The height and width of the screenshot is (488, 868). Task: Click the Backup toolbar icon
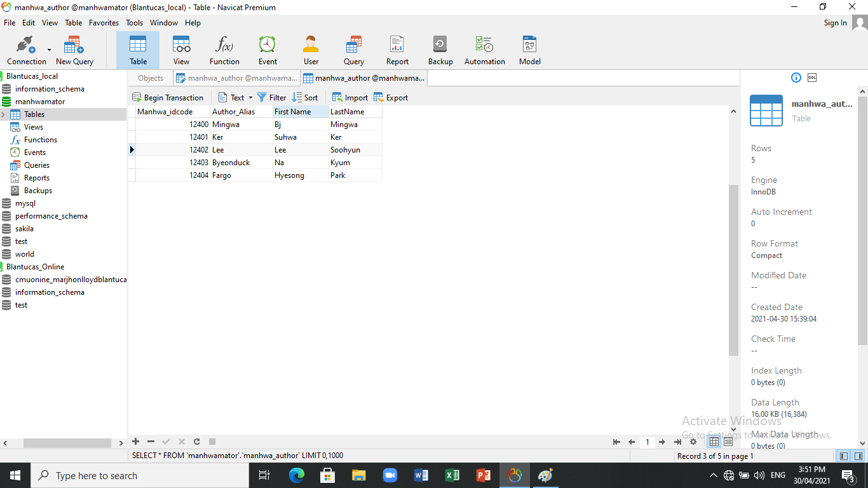[440, 50]
